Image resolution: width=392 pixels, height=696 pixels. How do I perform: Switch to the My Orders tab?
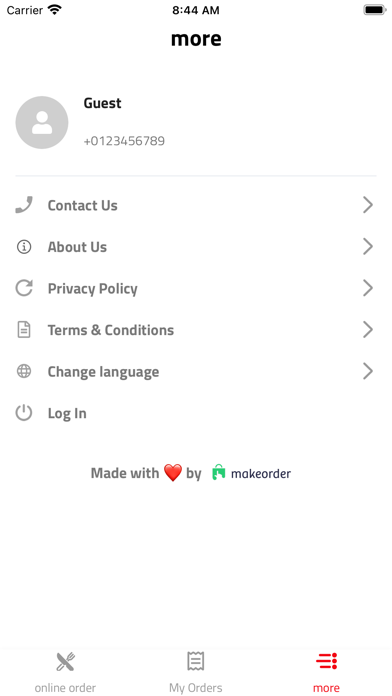point(196,672)
